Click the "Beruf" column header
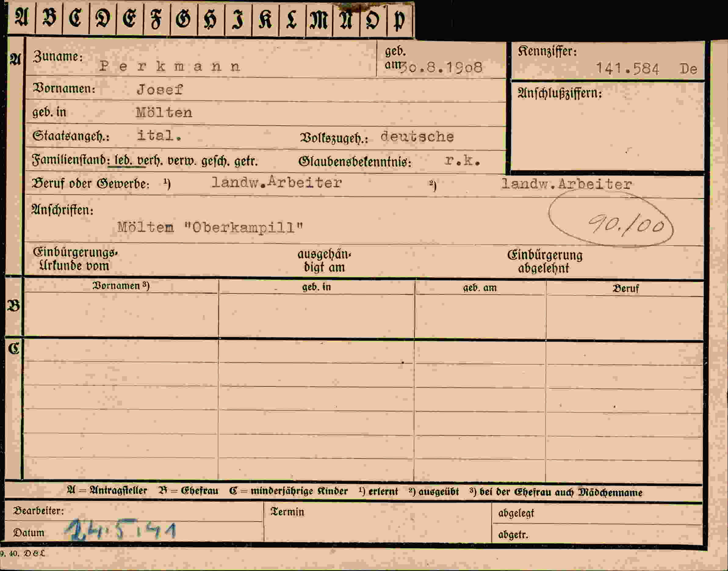The image size is (728, 571). pos(625,289)
